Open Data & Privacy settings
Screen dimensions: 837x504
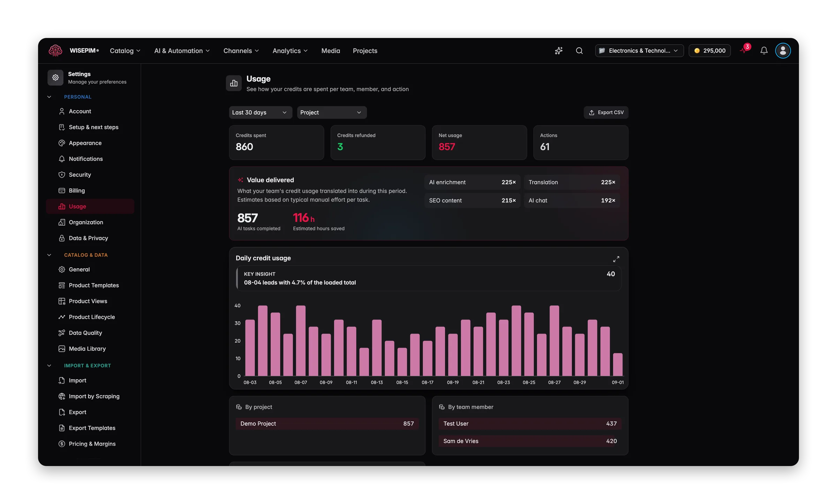[x=90, y=238]
